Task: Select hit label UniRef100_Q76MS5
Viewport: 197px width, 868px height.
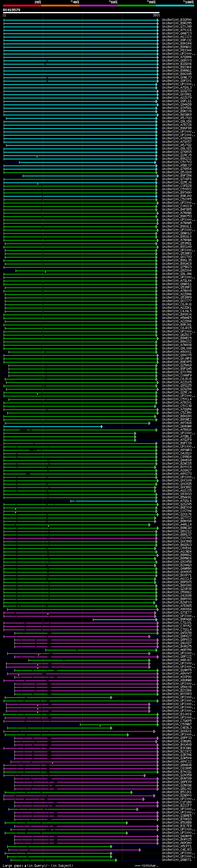Action: 177,152
